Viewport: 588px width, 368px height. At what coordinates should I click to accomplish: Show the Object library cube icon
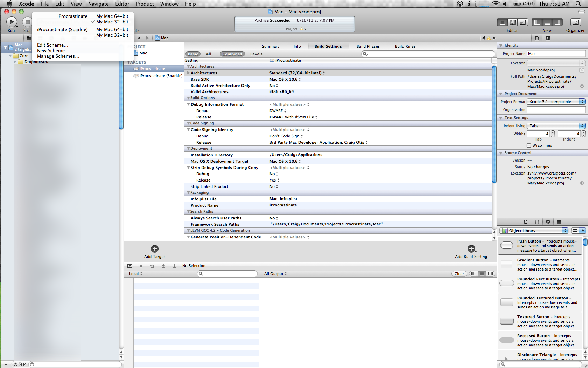[x=548, y=222]
